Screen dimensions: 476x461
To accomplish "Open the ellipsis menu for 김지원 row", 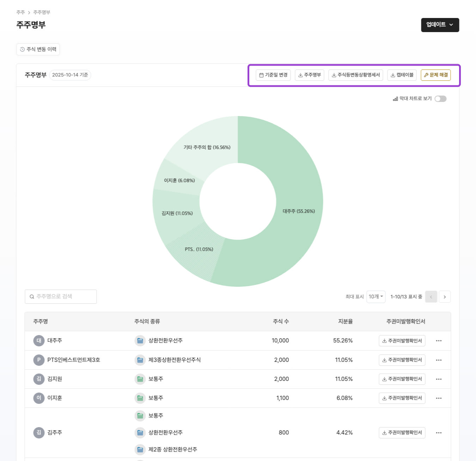I will (x=439, y=379).
